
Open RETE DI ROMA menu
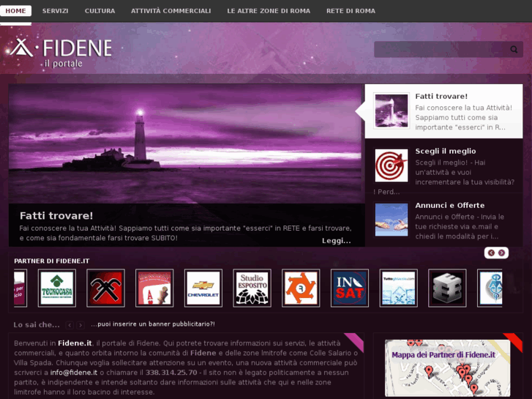coord(351,11)
